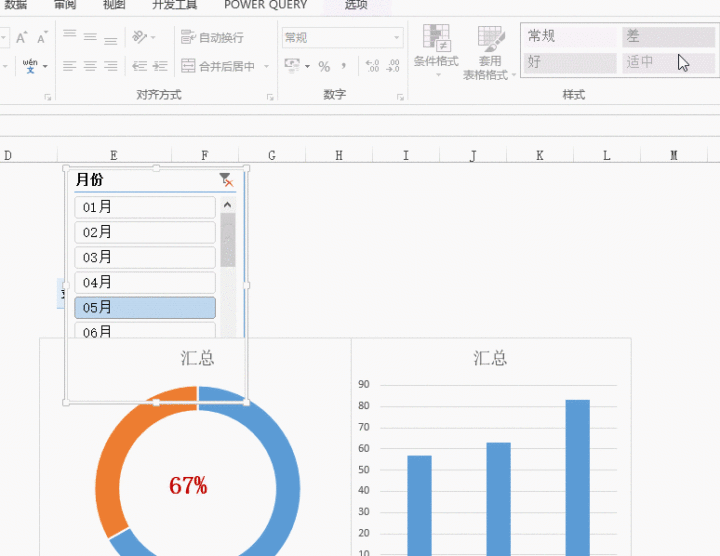
Task: Open the 常规 number format dropdown
Action: 397,38
